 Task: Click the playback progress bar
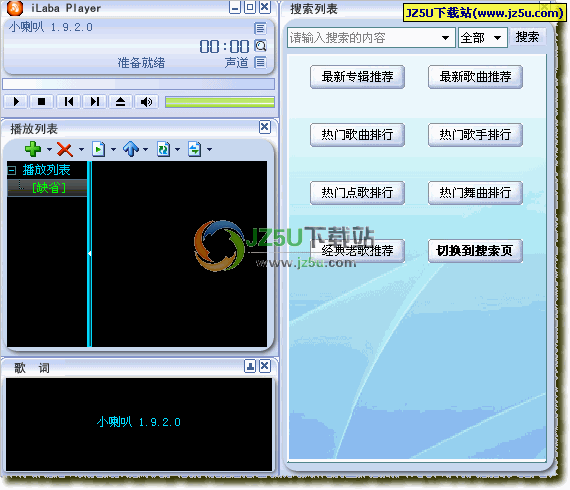pos(139,84)
